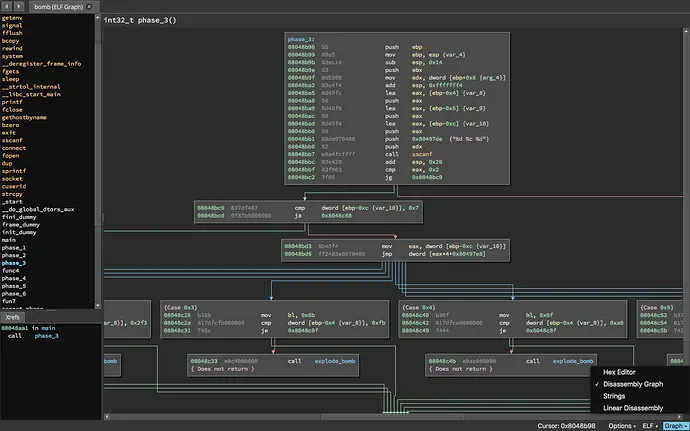The width and height of the screenshot is (690, 431).
Task: Select phase_6 in the function list
Action: [x=14, y=294]
